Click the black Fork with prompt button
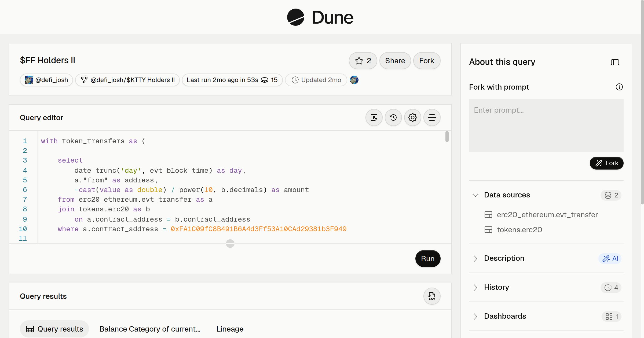The width and height of the screenshot is (644, 338). (606, 163)
